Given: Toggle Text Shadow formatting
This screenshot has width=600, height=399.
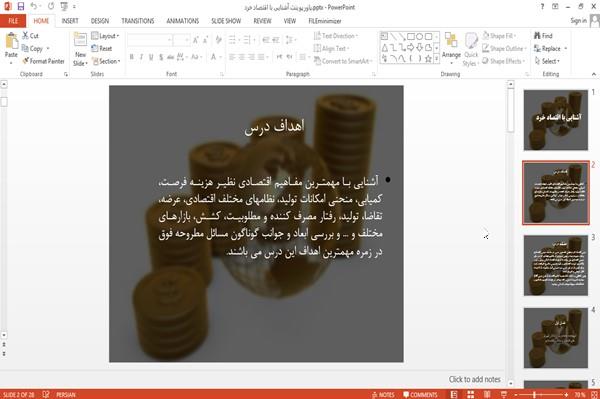Looking at the screenshot, I should [161, 57].
